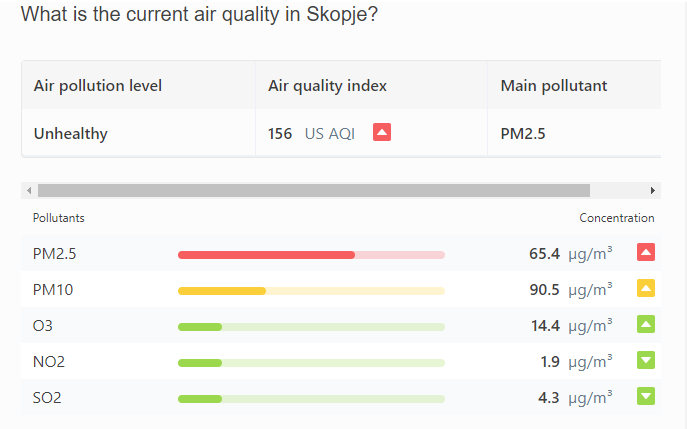
Task: Click the Skopje air quality heading
Action: [200, 16]
